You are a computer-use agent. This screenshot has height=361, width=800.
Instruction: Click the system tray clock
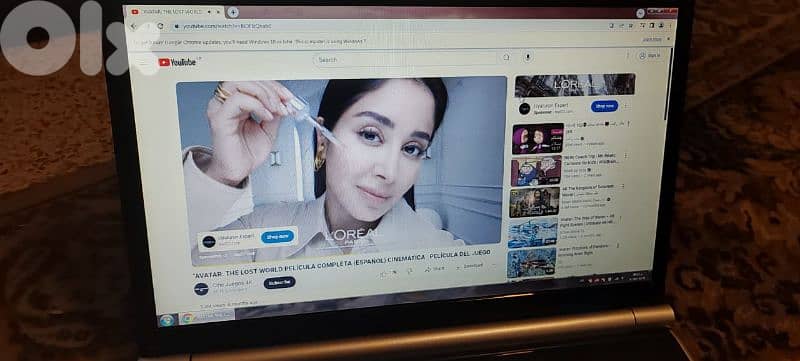click(x=638, y=277)
